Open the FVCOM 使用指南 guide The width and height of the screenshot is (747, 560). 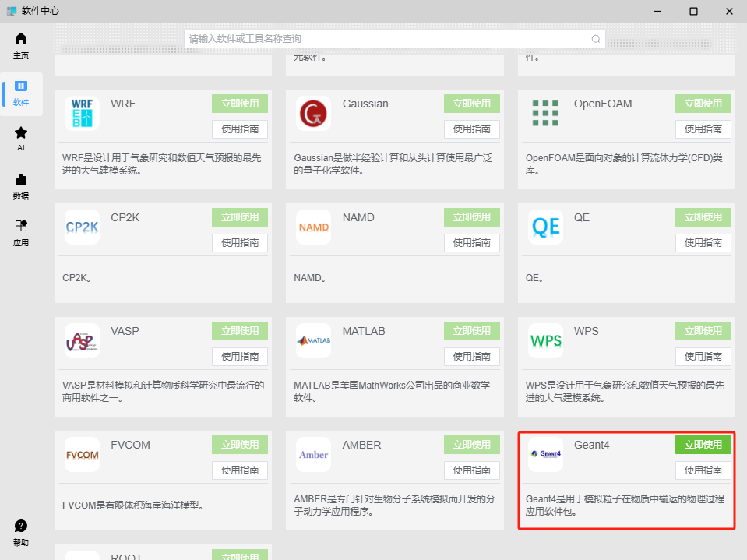[x=240, y=470]
